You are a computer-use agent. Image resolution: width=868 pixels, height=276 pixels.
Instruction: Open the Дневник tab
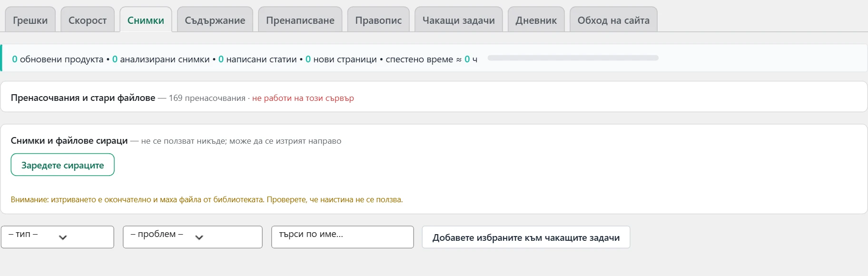[x=536, y=20]
